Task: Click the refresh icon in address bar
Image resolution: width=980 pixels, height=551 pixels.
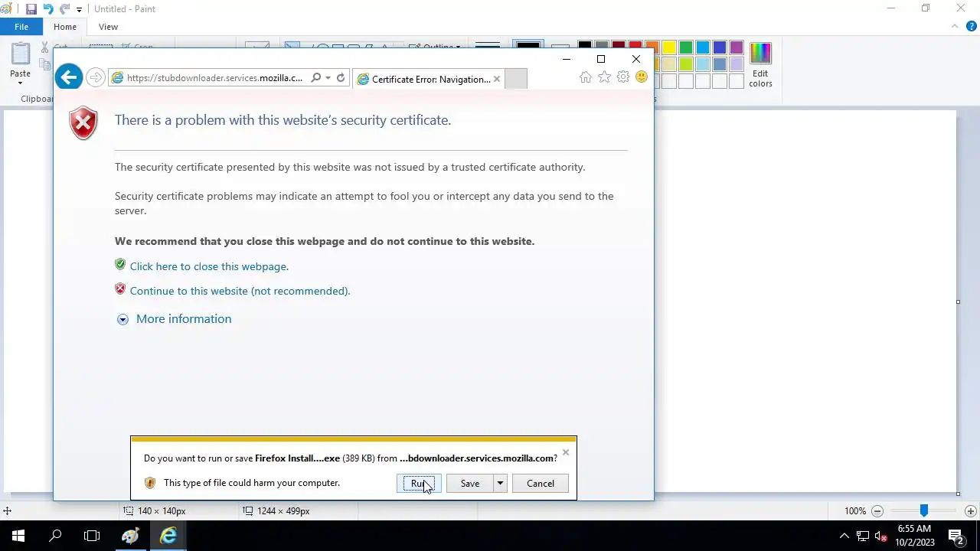Action: click(341, 77)
